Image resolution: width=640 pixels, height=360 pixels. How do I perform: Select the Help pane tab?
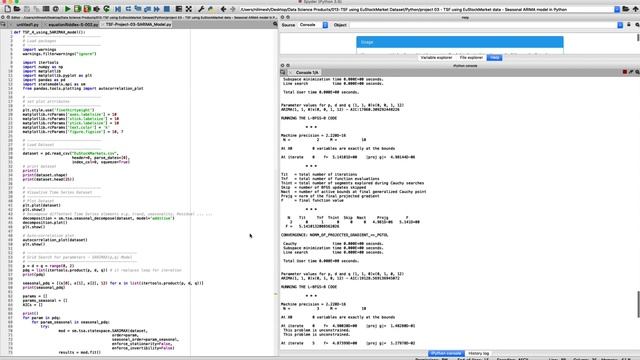[x=495, y=58]
